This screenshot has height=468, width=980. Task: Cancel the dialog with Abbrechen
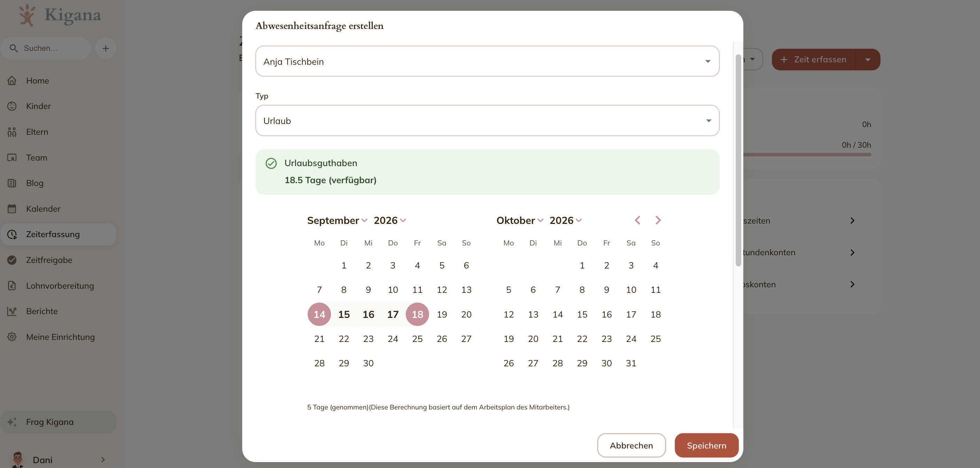(x=631, y=445)
